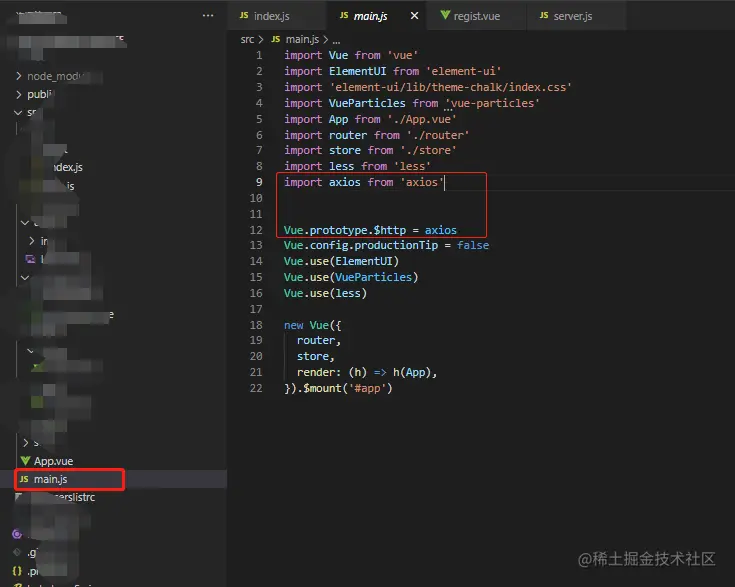The width and height of the screenshot is (735, 587).
Task: Click line number 17 in the gutter
Action: coord(256,309)
